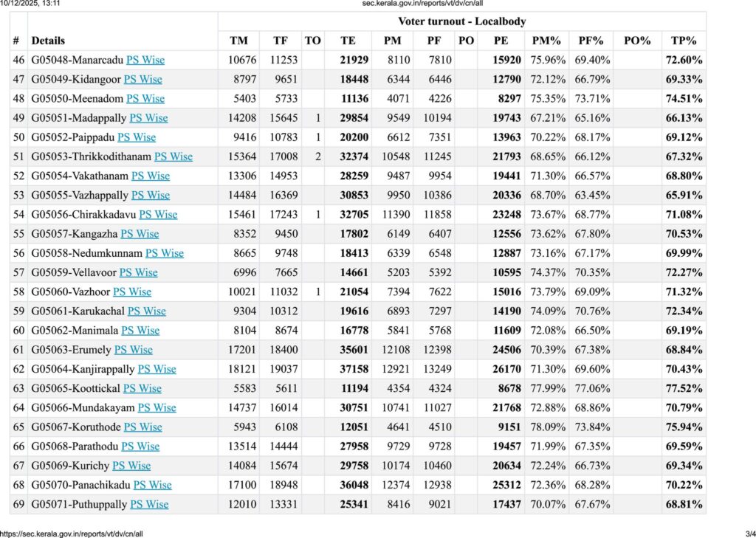Click Vazhappally PS Wise link

(x=151, y=195)
